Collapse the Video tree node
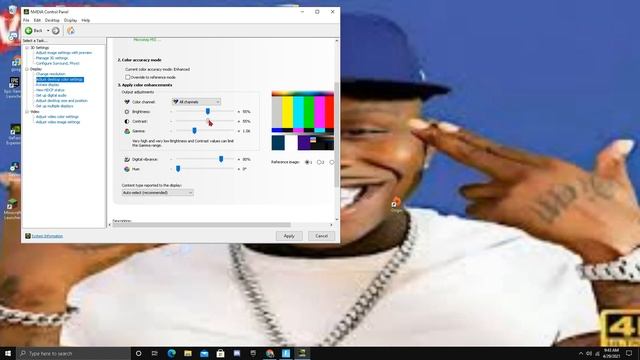 tap(27, 111)
